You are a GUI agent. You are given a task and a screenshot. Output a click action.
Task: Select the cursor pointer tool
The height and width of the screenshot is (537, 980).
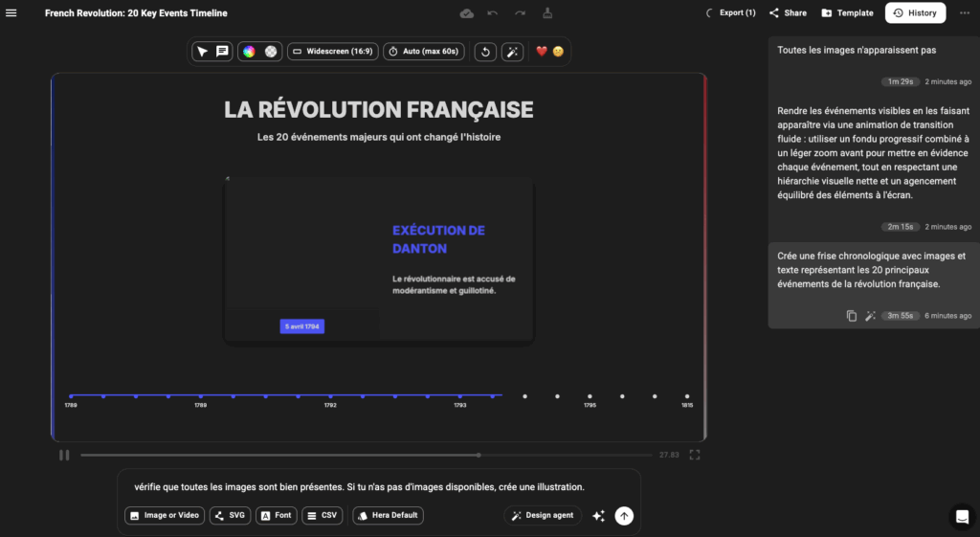point(202,52)
